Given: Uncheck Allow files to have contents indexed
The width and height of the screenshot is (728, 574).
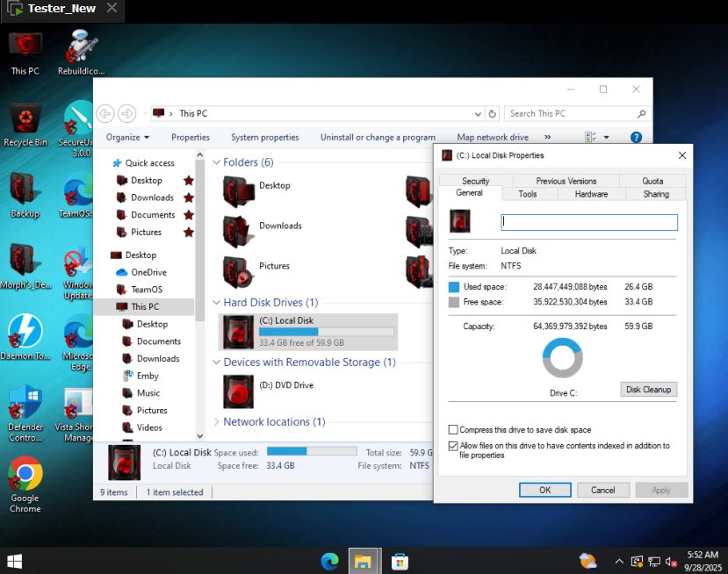Looking at the screenshot, I should (453, 446).
